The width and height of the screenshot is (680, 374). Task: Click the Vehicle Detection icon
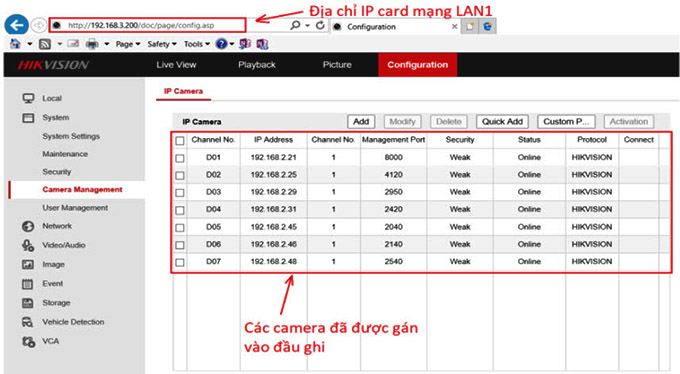coord(28,322)
